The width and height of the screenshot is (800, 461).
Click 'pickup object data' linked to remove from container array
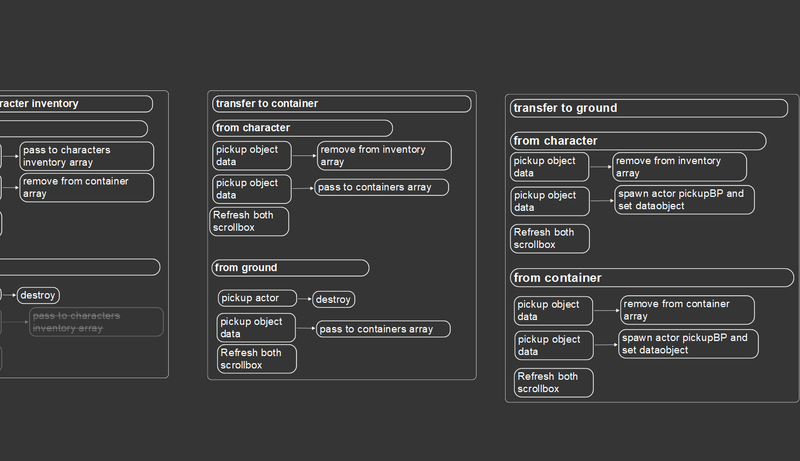click(554, 311)
